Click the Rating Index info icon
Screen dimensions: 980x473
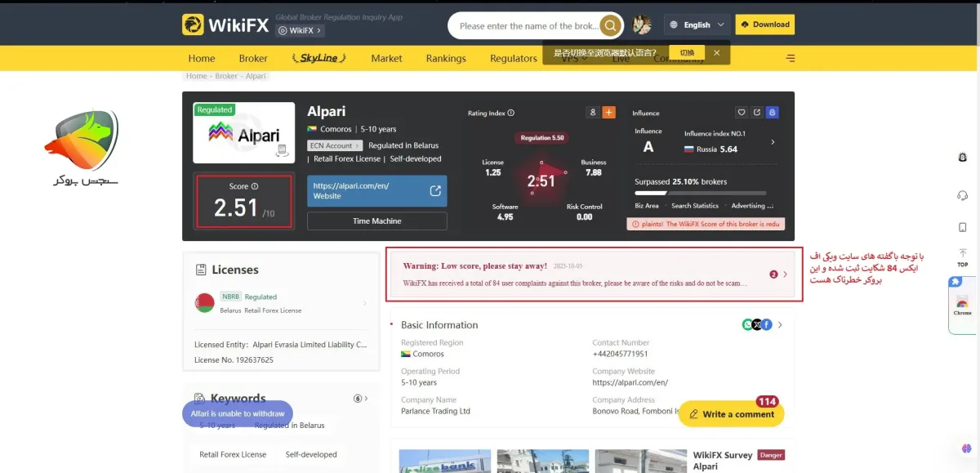tap(511, 113)
